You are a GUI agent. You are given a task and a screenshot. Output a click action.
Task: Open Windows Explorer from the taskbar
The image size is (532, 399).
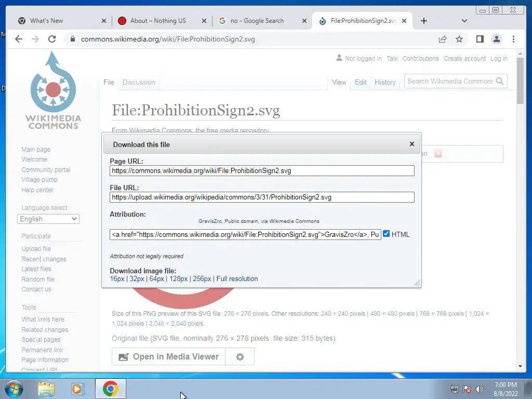(46, 389)
